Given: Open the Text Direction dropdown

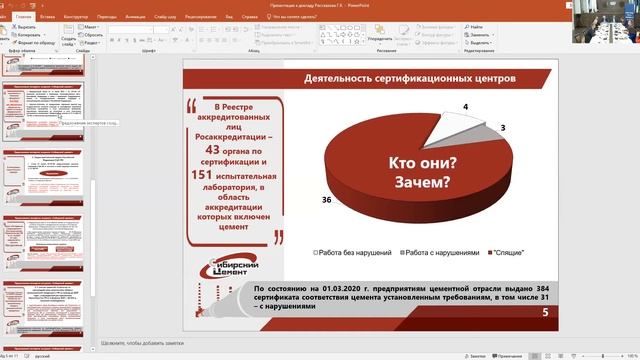Looking at the screenshot, I should click(278, 27).
